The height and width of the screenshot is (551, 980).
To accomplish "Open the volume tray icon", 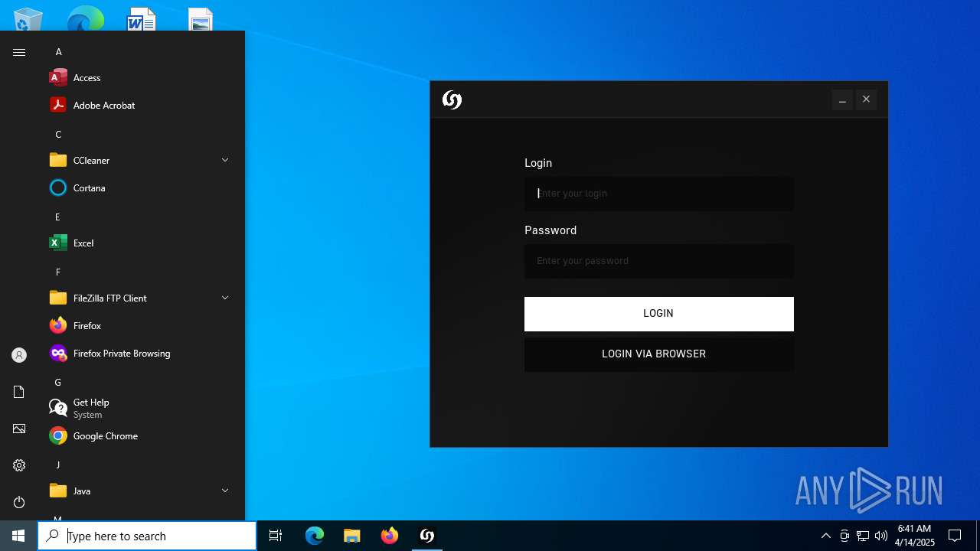I will [881, 536].
